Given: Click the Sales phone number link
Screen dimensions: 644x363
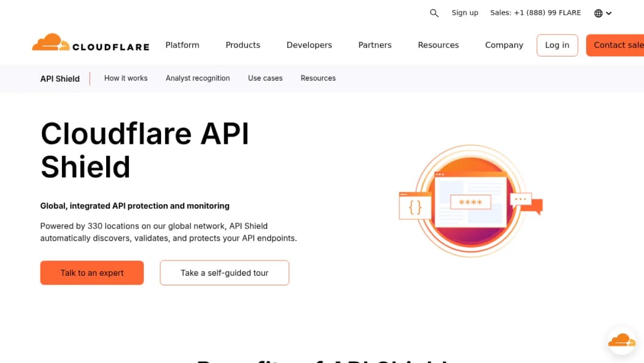Looking at the screenshot, I should (535, 13).
